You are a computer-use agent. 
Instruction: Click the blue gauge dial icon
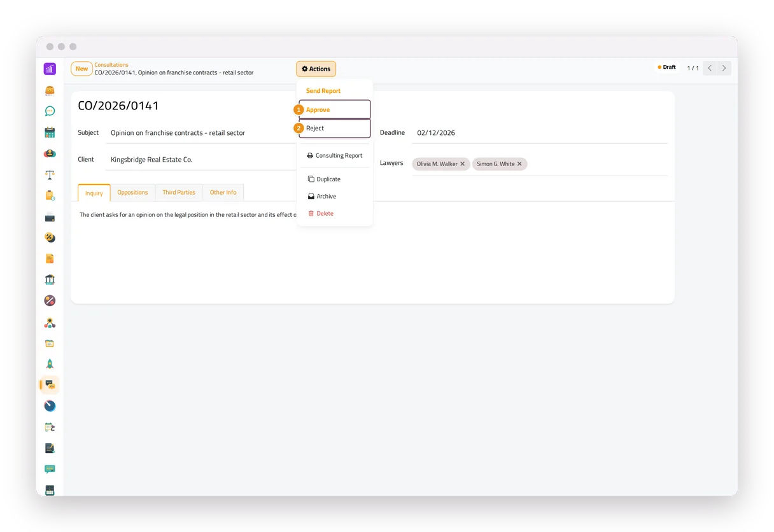coord(50,406)
